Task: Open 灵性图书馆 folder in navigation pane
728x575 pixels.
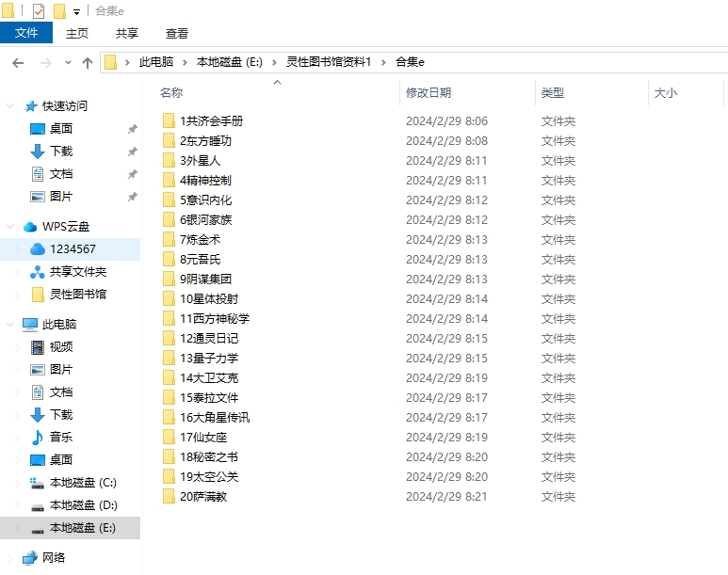Action: 78,295
